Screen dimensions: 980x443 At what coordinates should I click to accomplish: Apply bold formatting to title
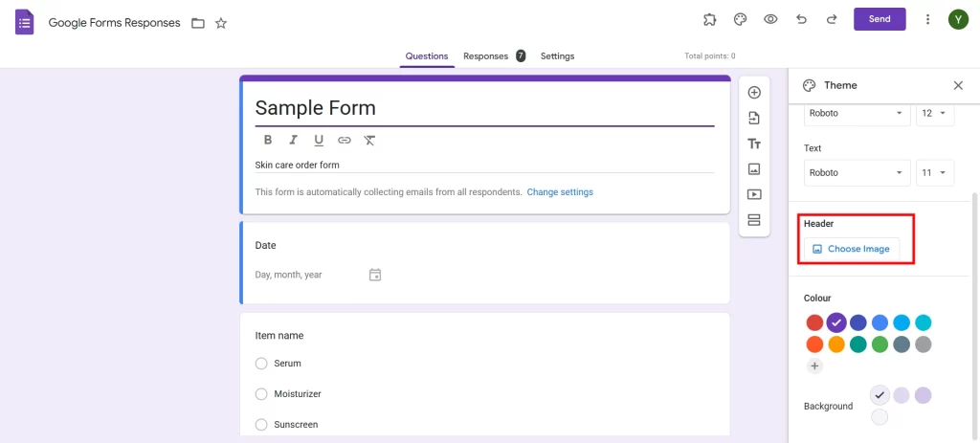pos(268,140)
